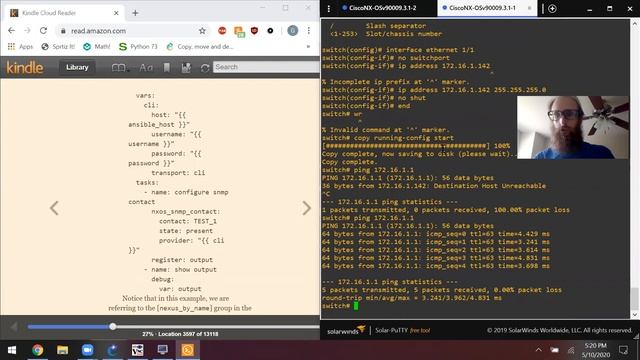Open File Explorer from the taskbar
Screen dimensions: 640x360
pyautogui.click(x=62, y=350)
